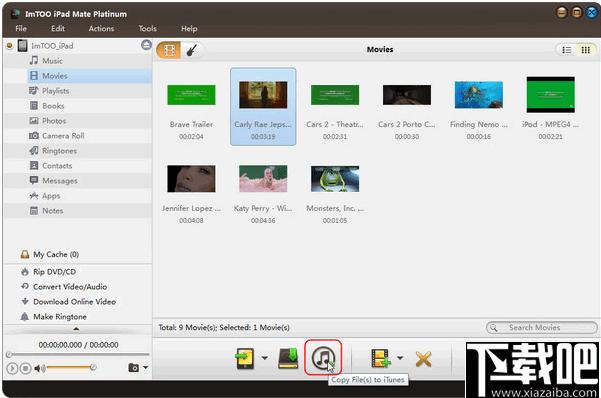Open the File menu
601x398 pixels.
click(21, 28)
